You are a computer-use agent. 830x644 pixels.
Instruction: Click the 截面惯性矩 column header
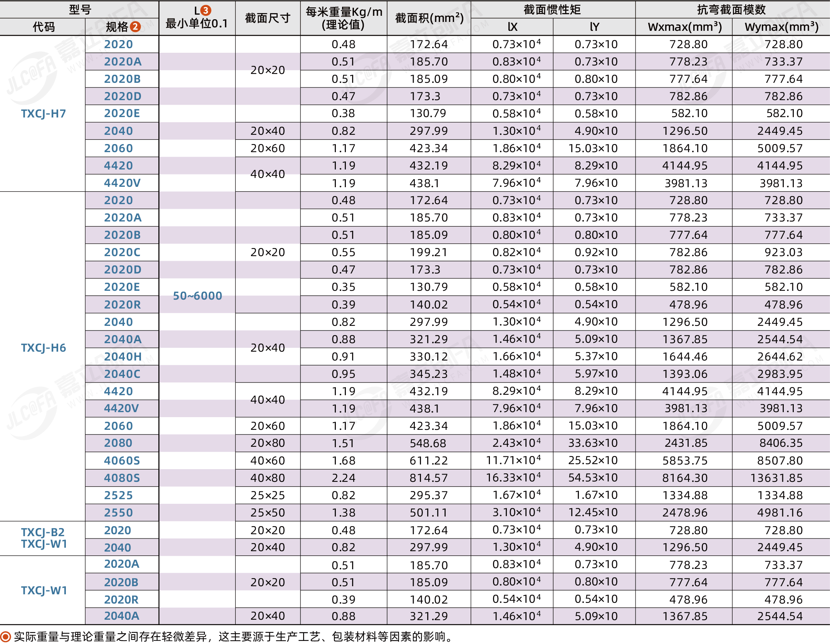pos(553,10)
